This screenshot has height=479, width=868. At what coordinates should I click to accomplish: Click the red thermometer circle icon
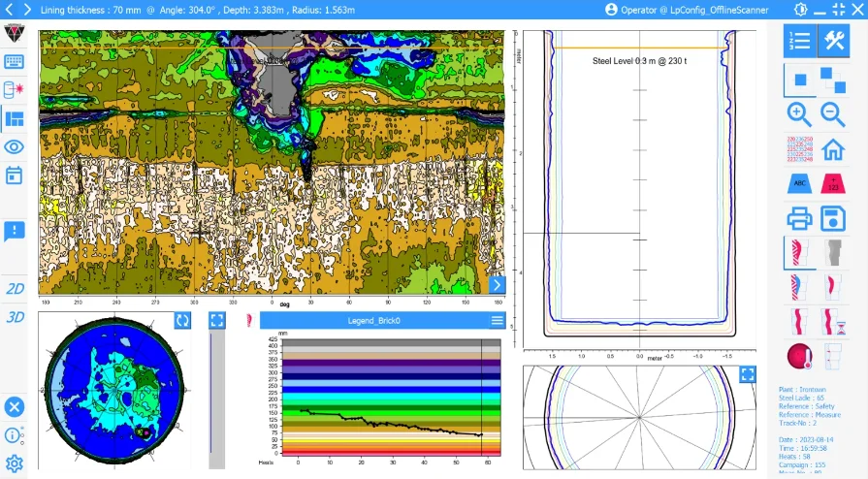799,356
